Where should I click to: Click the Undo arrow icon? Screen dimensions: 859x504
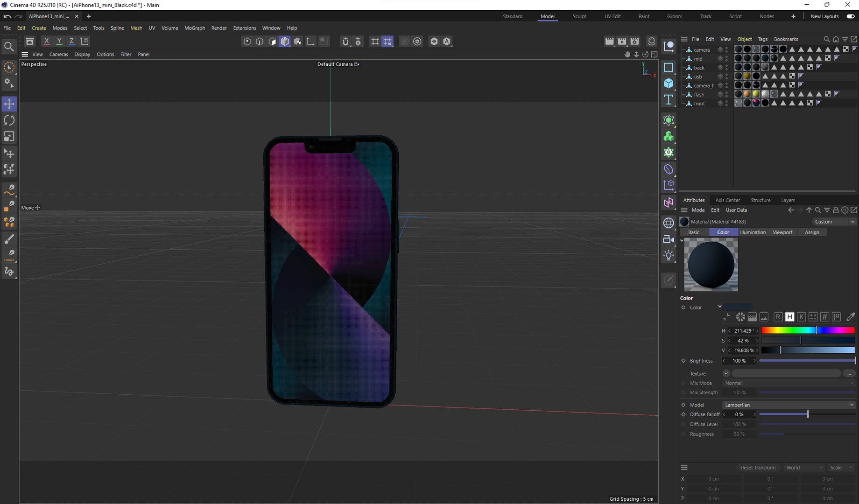coord(7,16)
